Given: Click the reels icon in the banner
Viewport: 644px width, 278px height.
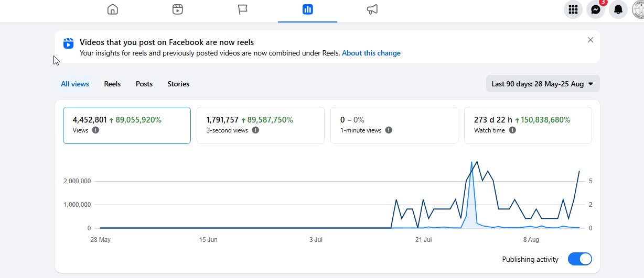Looking at the screenshot, I should (69, 43).
